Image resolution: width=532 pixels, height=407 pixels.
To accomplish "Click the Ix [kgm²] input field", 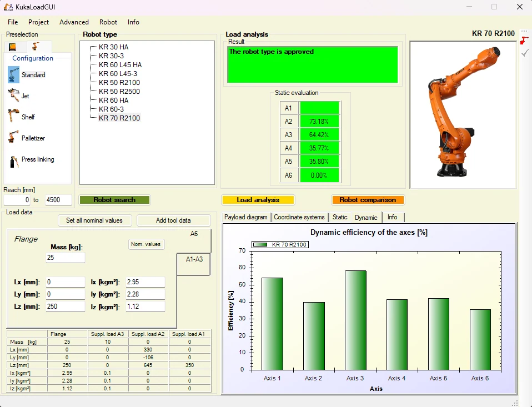I will pyautogui.click(x=145, y=282).
